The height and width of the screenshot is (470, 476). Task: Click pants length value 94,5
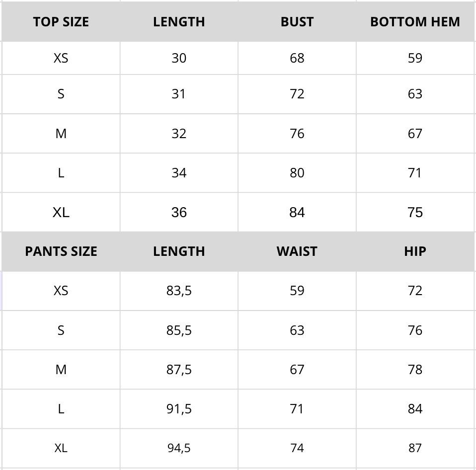click(179, 448)
